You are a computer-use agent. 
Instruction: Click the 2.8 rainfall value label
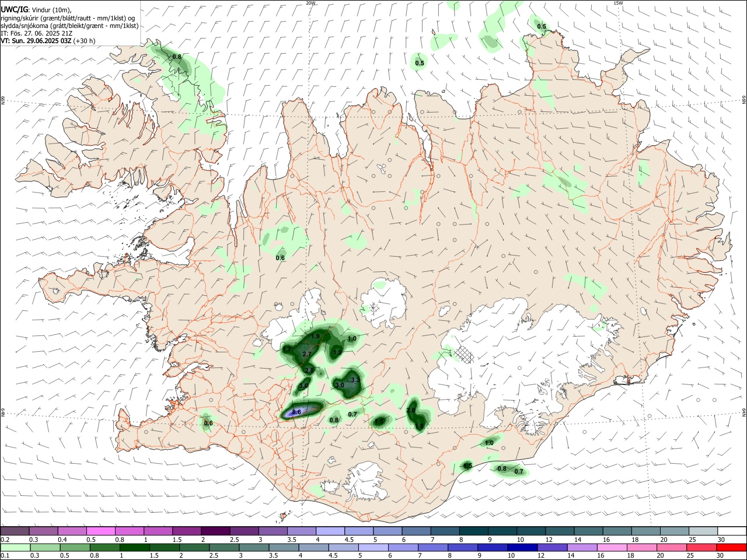click(x=309, y=370)
